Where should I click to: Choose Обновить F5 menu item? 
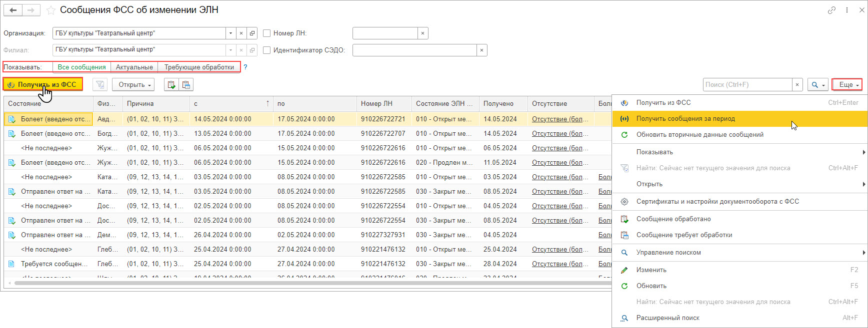pos(739,286)
